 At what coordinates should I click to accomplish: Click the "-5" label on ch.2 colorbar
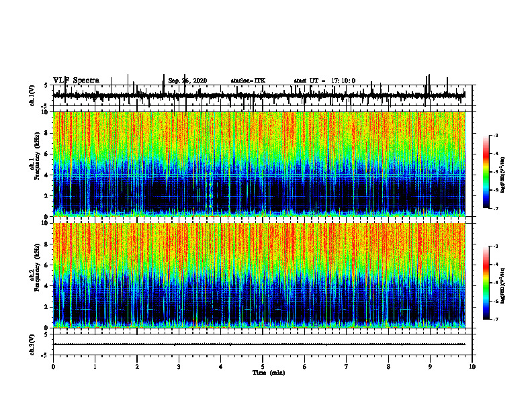tap(496, 283)
